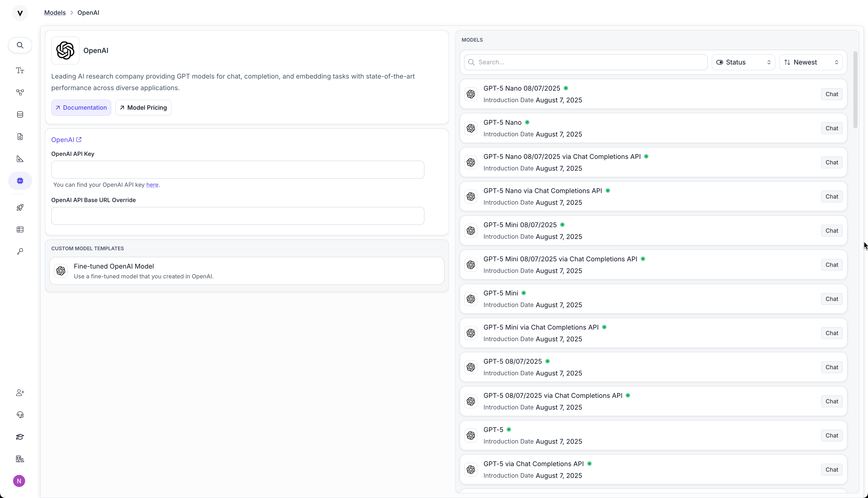Click Chat badge on GPT-5 Mini 08/07/2025 via Chat Completions API
This screenshot has height=498, width=868.
tap(832, 265)
